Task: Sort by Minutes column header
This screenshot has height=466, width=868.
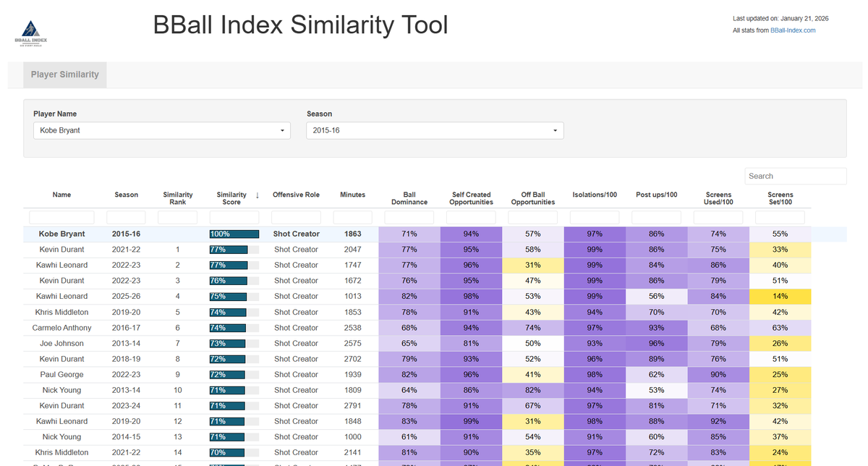Action: (x=353, y=195)
